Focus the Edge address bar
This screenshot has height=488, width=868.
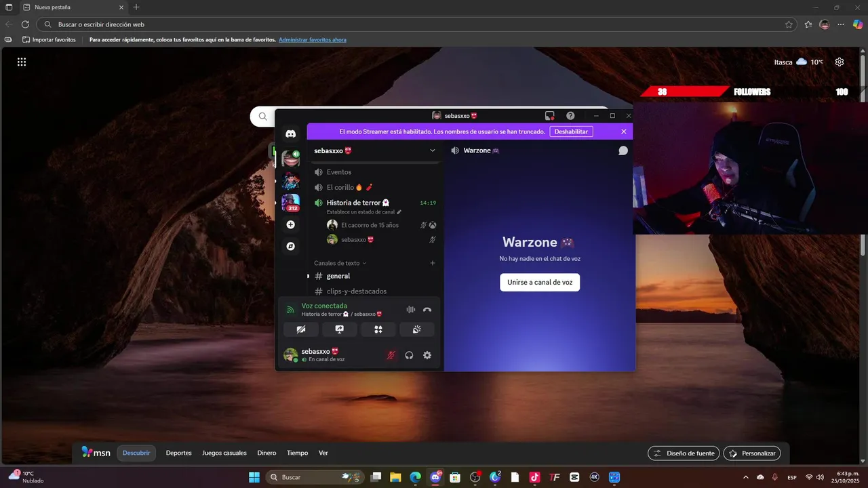pos(417,24)
